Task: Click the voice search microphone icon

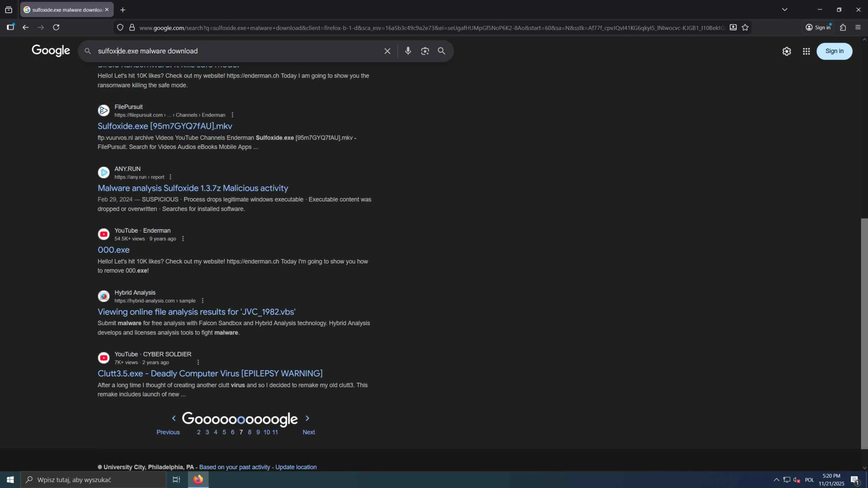Action: tap(408, 51)
